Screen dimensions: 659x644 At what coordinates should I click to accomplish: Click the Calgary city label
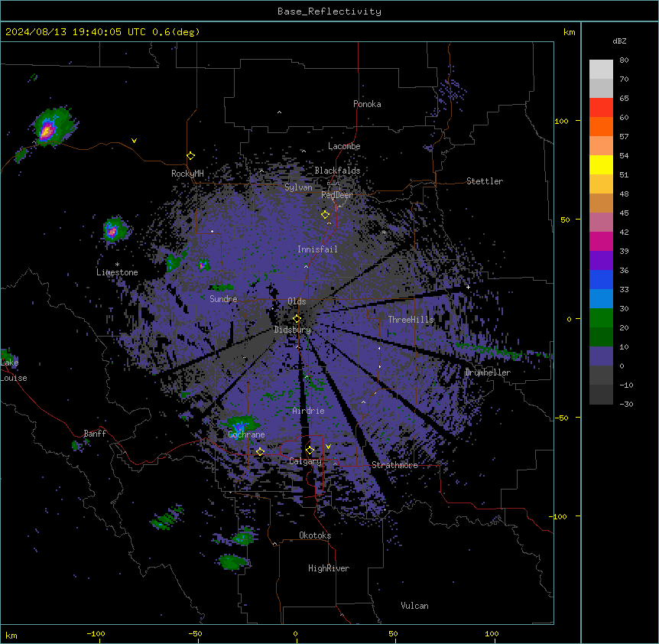click(x=306, y=461)
